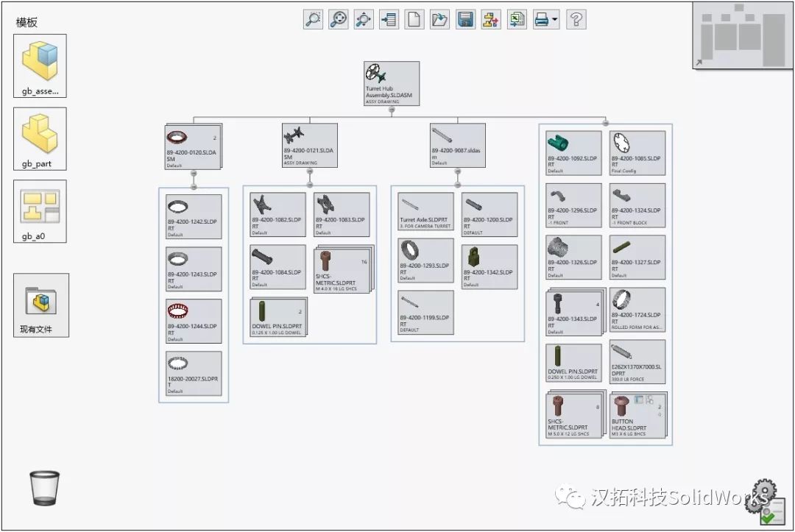
Task: Select the 89-4200-1296.SLDPRT -1 FRONT node
Action: click(x=574, y=205)
